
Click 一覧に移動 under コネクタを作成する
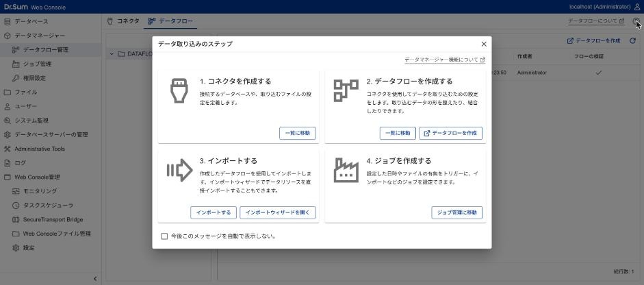coord(297,133)
